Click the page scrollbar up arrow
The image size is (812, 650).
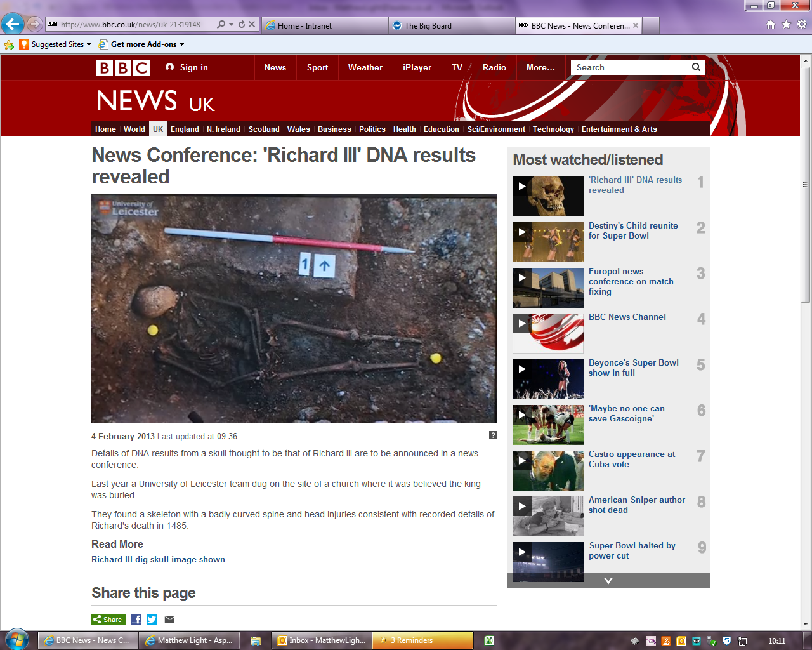pos(806,61)
